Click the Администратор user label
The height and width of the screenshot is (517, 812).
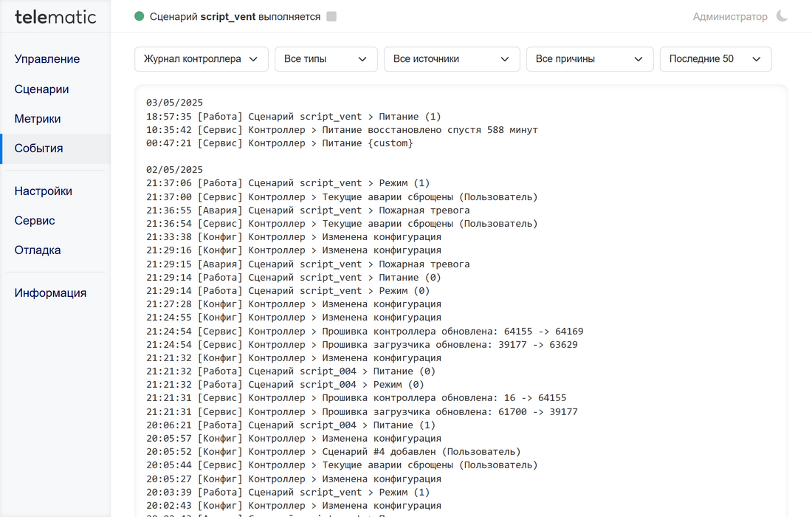tap(729, 16)
